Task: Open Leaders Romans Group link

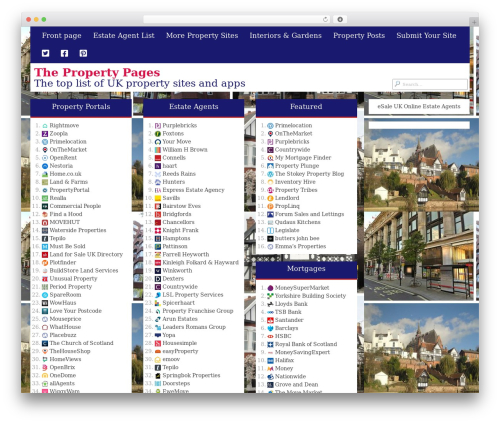Action: [x=194, y=327]
